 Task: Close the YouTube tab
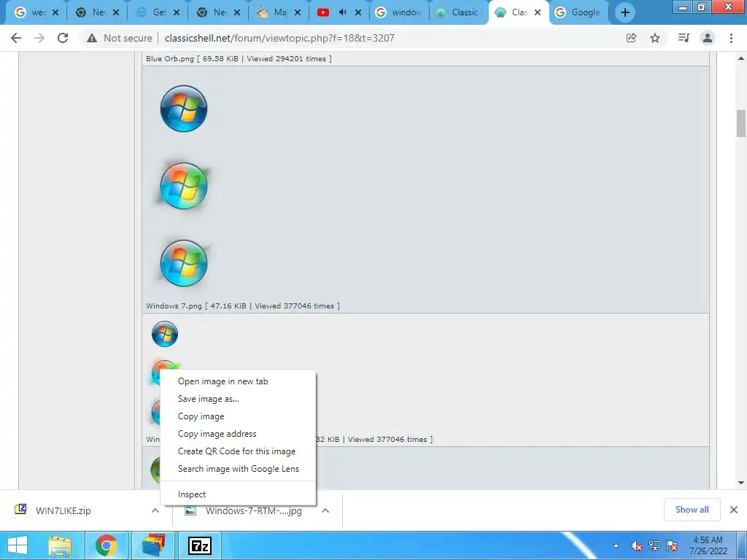click(x=358, y=12)
